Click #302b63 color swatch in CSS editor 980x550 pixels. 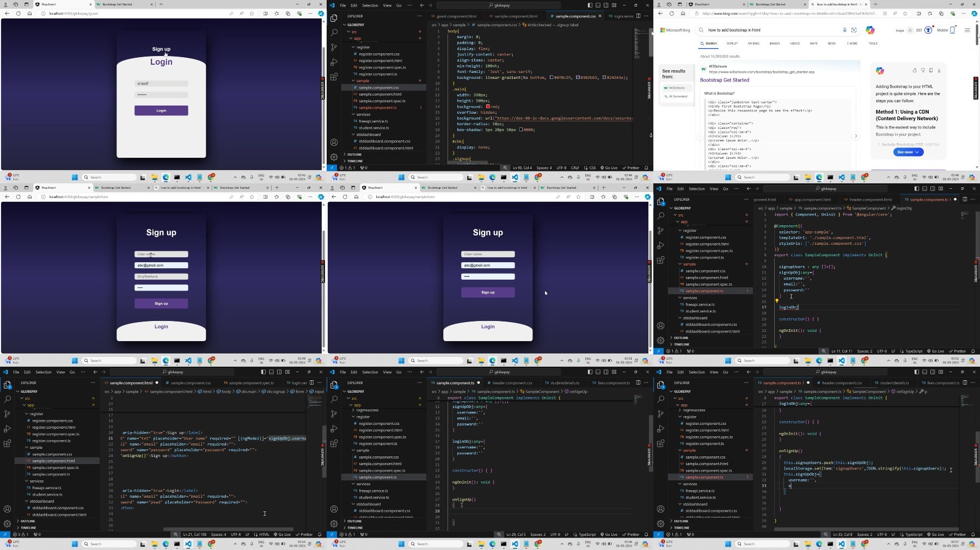(578, 77)
